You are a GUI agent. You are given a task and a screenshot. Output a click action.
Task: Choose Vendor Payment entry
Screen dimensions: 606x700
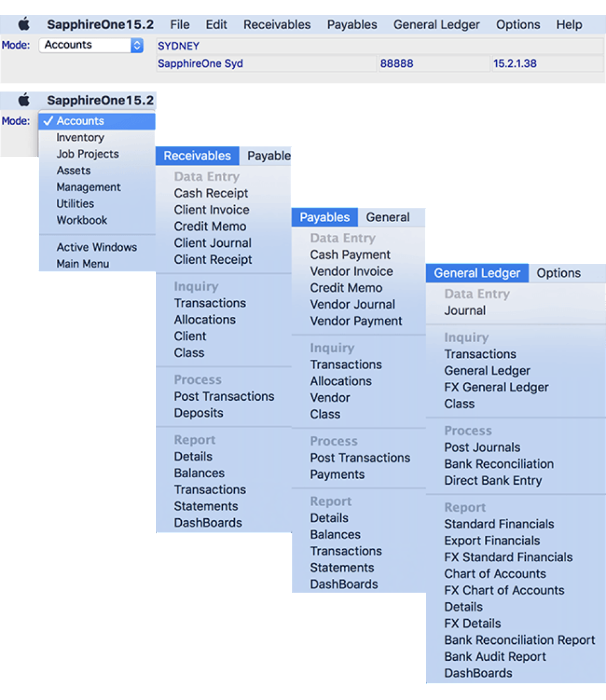[x=356, y=321]
